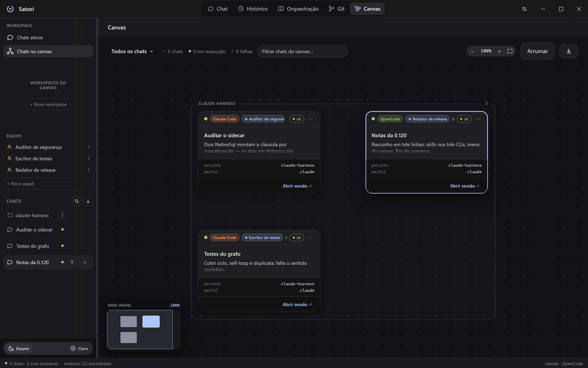Switch to Claro light theme

[x=79, y=348]
